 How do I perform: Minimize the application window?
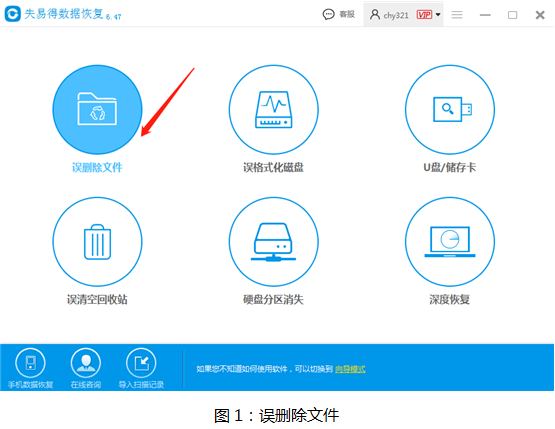tap(485, 15)
